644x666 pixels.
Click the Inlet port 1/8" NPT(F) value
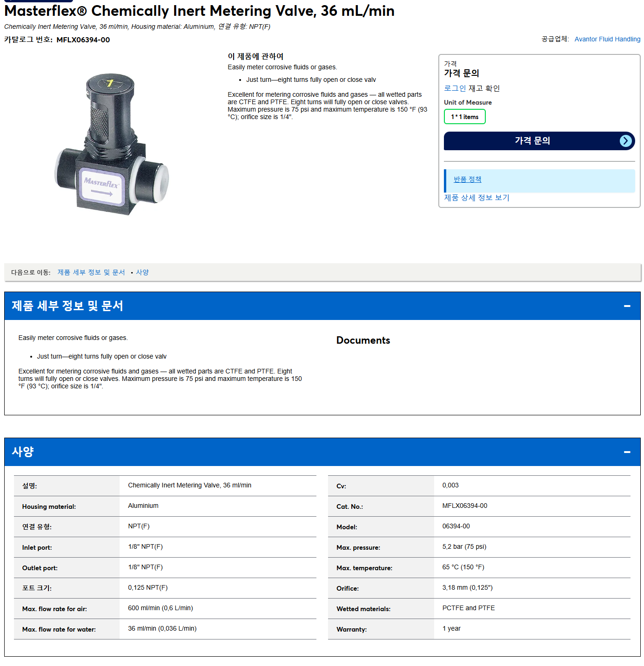tap(145, 546)
